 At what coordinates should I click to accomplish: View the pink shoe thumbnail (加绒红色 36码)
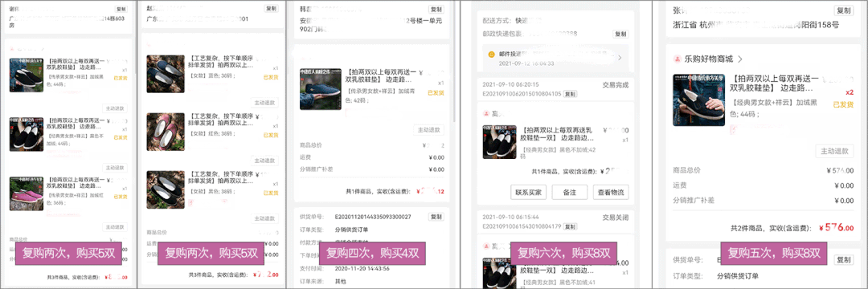[x=27, y=193]
